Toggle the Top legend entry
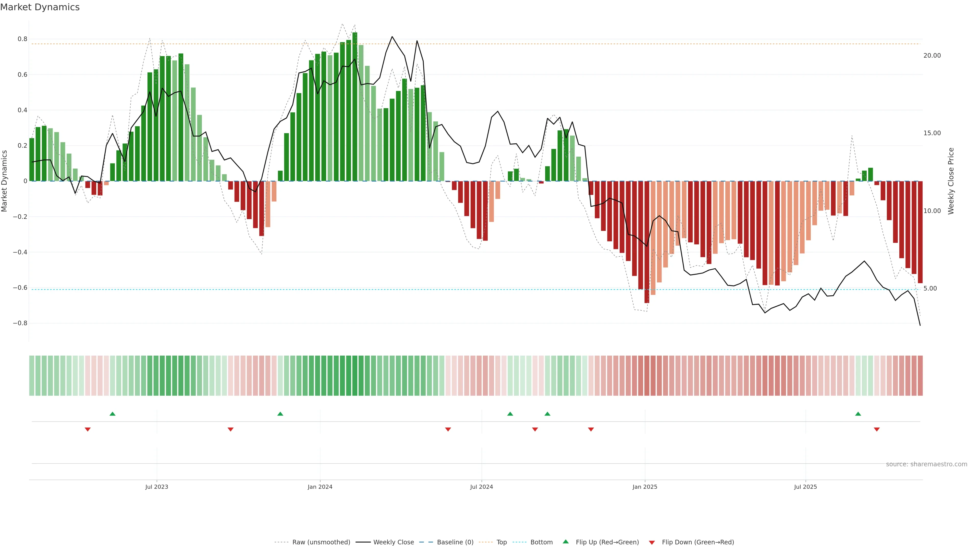The image size is (980, 551). click(x=501, y=542)
